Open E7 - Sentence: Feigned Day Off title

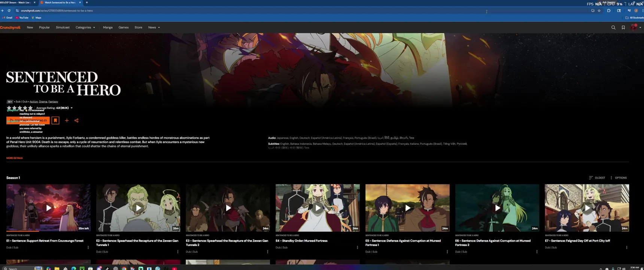coord(577,241)
